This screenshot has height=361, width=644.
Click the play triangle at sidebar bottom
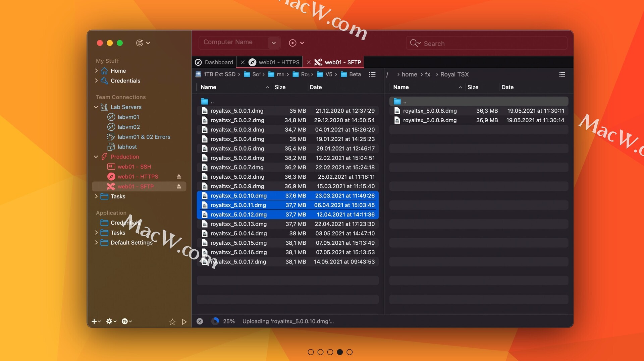click(184, 322)
